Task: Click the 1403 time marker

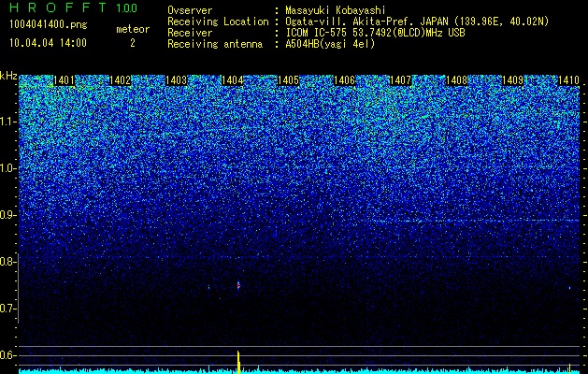Action: pos(176,80)
